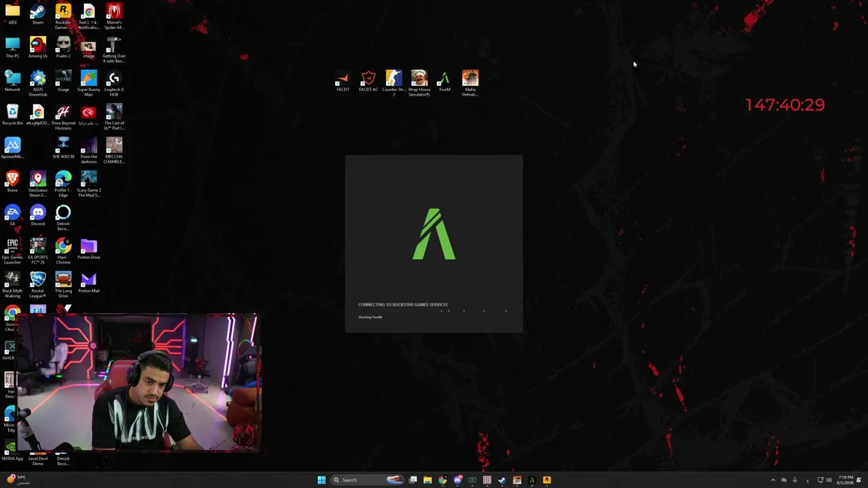Open the Windows Start menu

(x=321, y=480)
